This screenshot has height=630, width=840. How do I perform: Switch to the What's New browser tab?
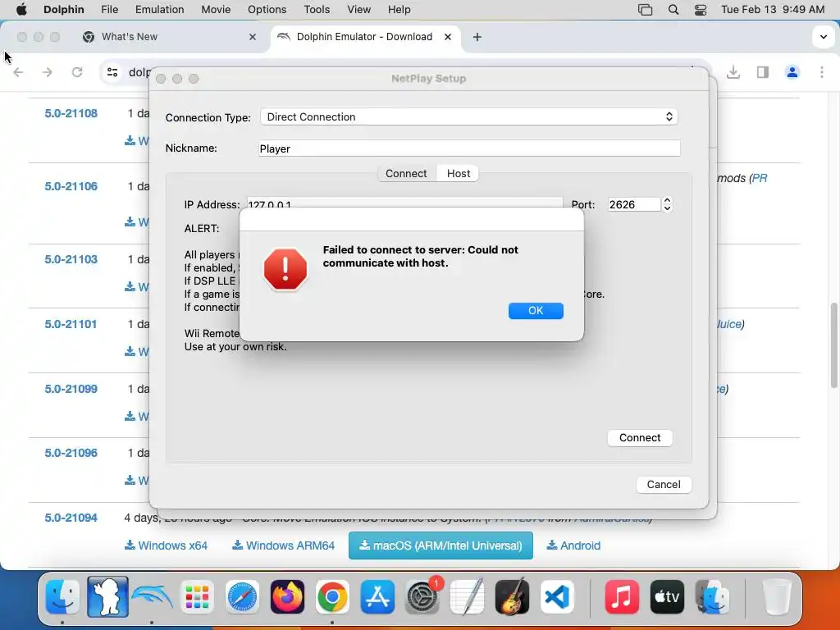[171, 37]
